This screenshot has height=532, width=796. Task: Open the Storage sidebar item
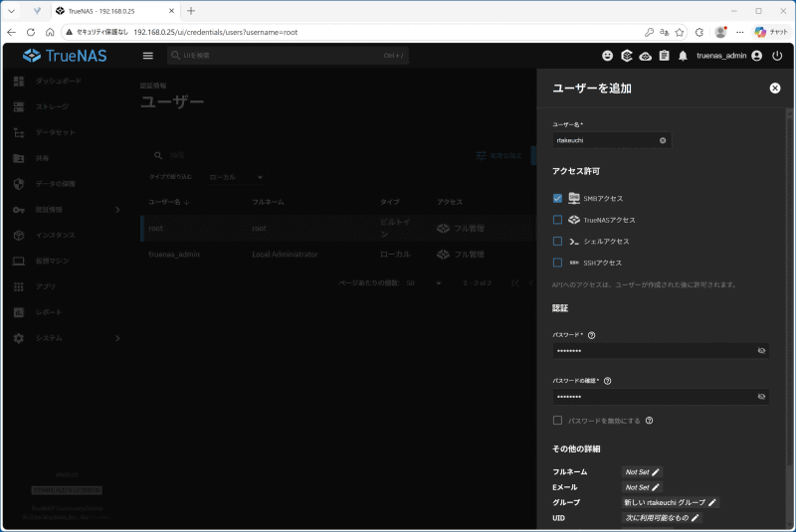[52, 106]
